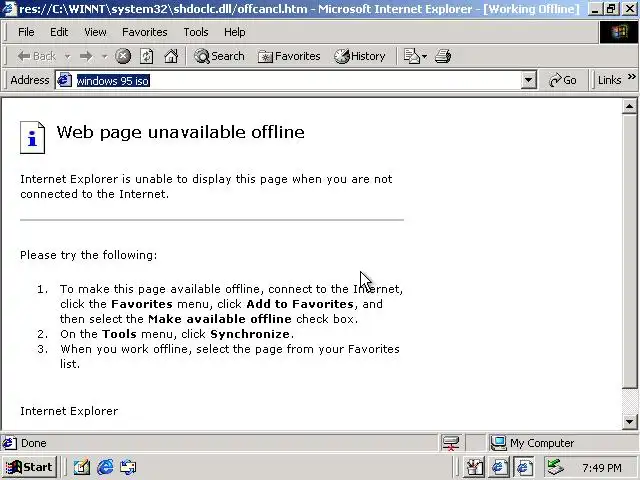Image resolution: width=640 pixels, height=480 pixels.
Task: Expand the Links toolbar chevron
Action: pyautogui.click(x=631, y=77)
